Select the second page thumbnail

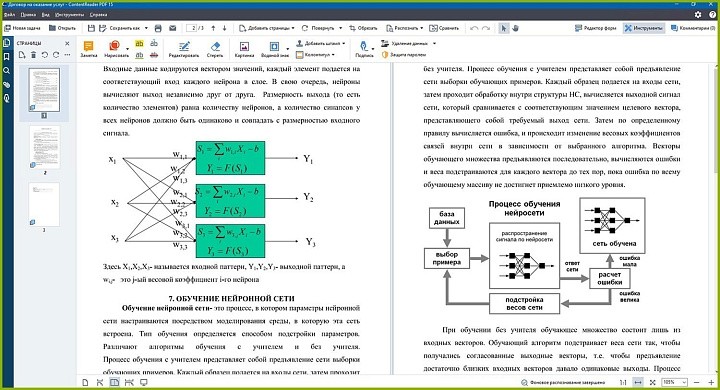45,147
